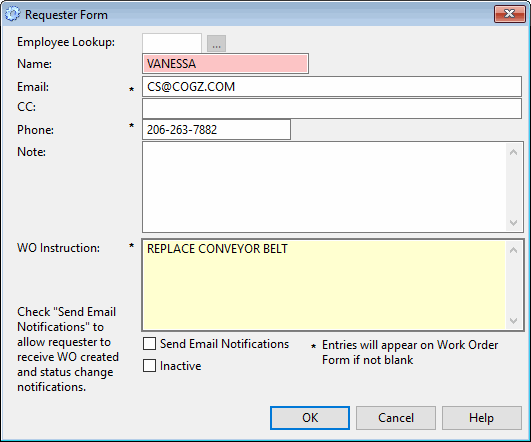The height and width of the screenshot is (442, 531).
Task: Enable the Send Email Notifications checkbox
Action: (x=149, y=343)
